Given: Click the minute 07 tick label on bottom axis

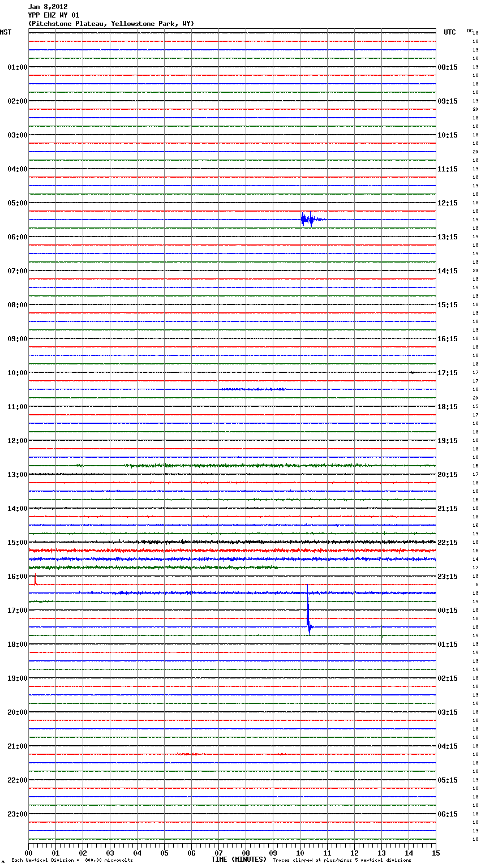Looking at the screenshot, I should click(218, 853).
